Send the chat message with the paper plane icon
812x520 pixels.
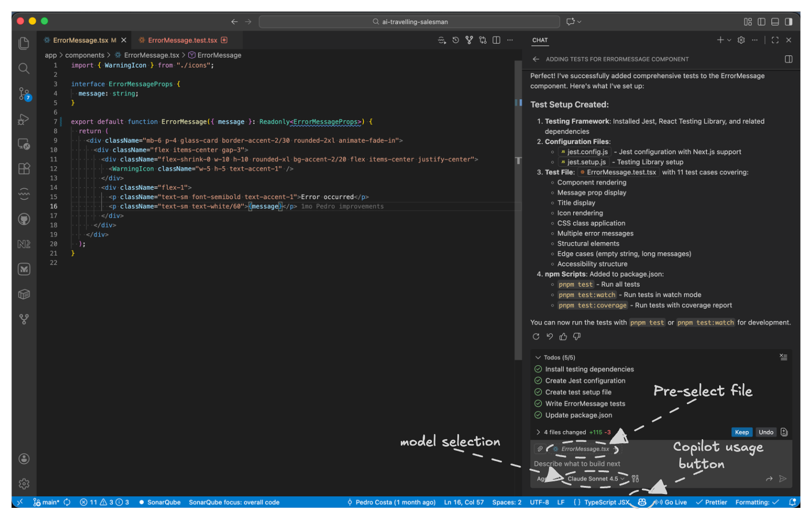pyautogui.click(x=783, y=478)
